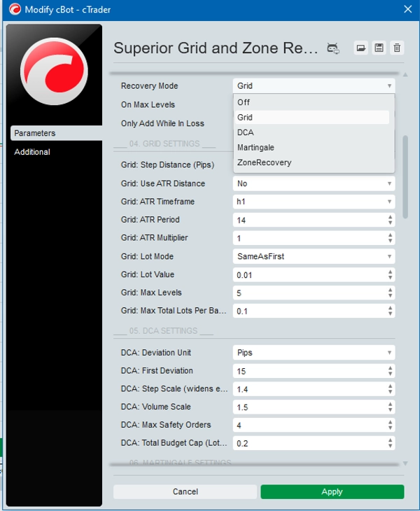Choose DCA in Recovery Mode list

(x=312, y=132)
